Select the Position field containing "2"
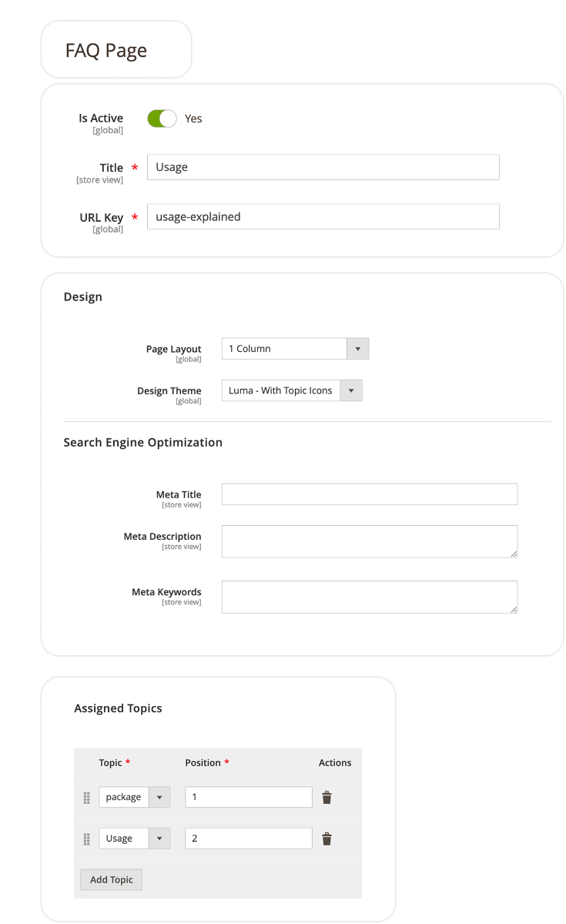 tap(247, 838)
